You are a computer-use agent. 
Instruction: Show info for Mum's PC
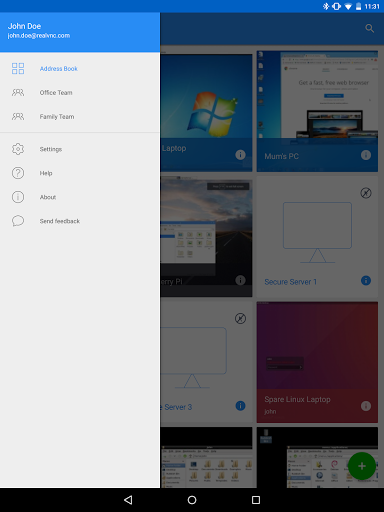[366, 155]
